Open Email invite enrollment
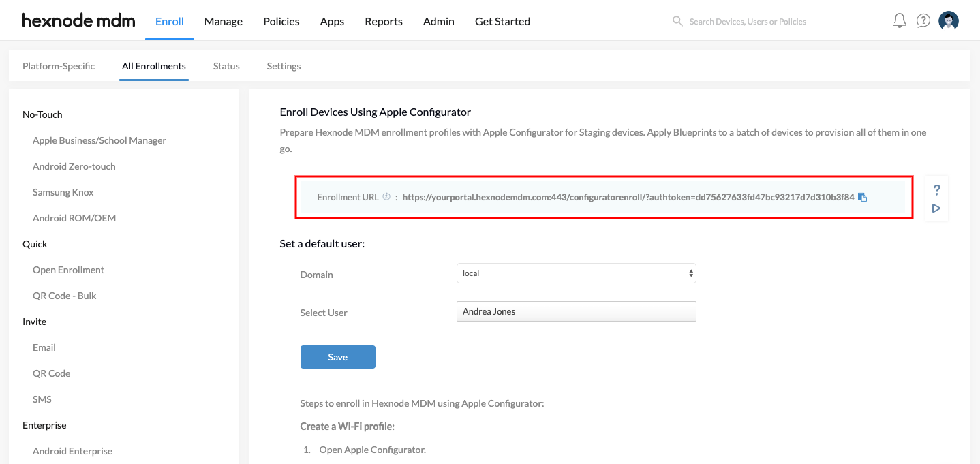This screenshot has width=980, height=464. [44, 347]
